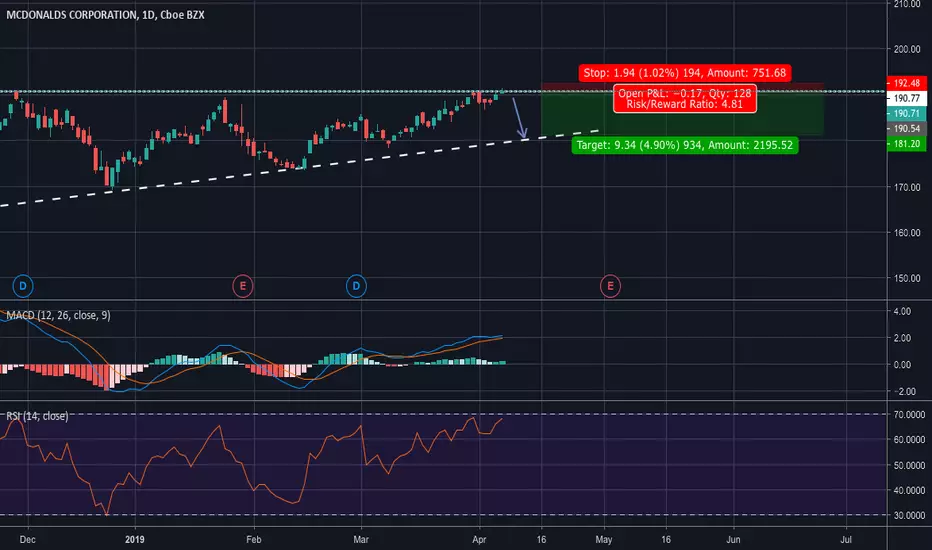Click the May date axis label
Viewport: 932px width, 550px height.
[604, 540]
